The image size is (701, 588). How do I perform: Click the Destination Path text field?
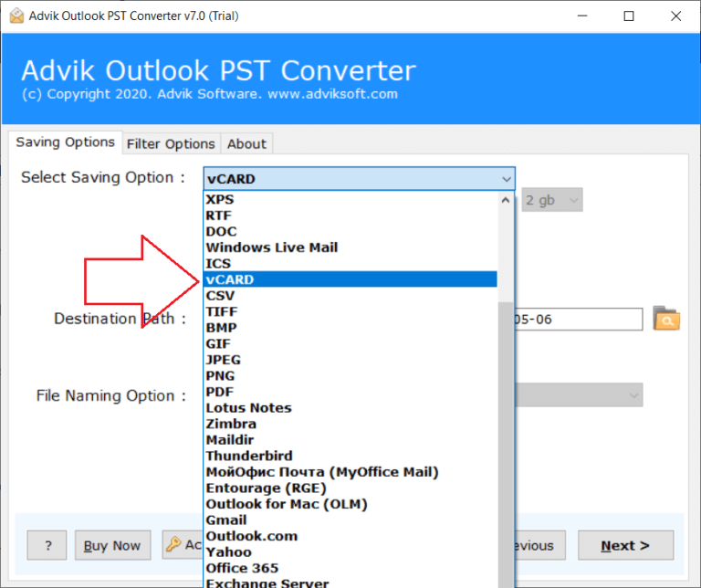(580, 320)
